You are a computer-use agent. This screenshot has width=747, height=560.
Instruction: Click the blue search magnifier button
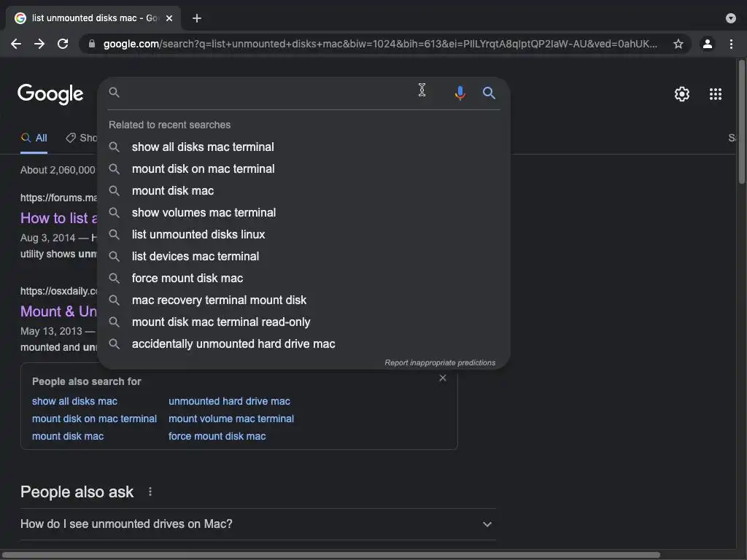[489, 93]
